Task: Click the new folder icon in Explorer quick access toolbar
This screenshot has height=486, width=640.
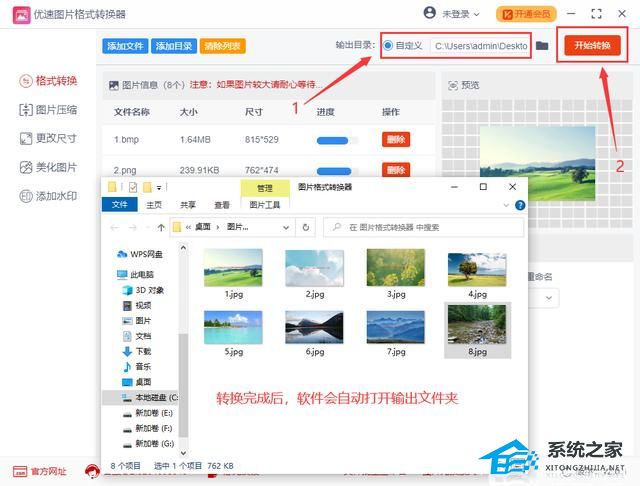Action: click(147, 187)
